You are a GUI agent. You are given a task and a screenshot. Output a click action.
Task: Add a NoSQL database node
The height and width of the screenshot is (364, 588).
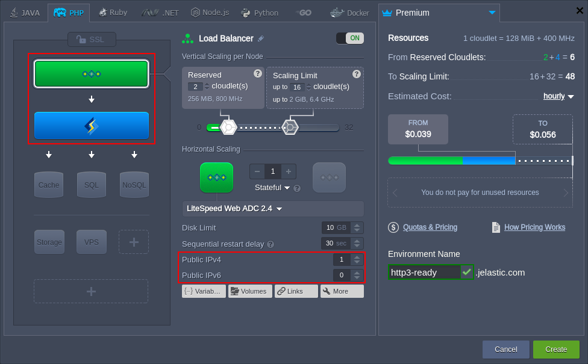(134, 185)
